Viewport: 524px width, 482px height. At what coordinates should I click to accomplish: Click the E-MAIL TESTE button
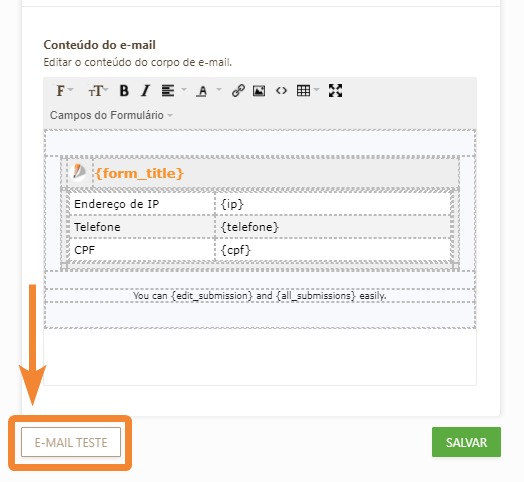[x=71, y=442]
